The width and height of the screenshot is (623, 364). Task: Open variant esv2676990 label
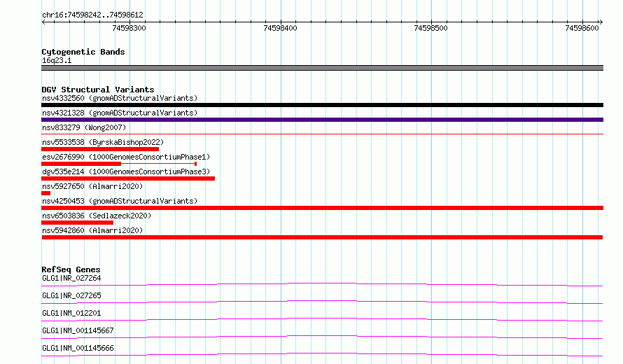pos(126,157)
